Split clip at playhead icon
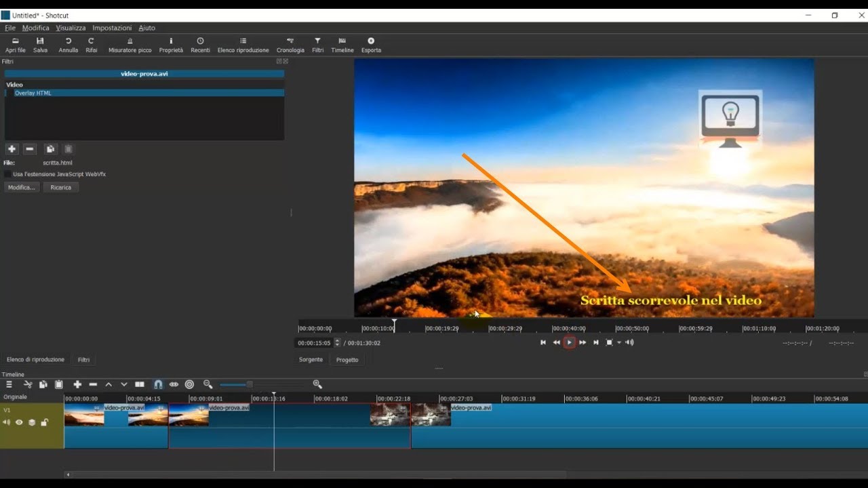The height and width of the screenshot is (488, 868). tap(140, 384)
